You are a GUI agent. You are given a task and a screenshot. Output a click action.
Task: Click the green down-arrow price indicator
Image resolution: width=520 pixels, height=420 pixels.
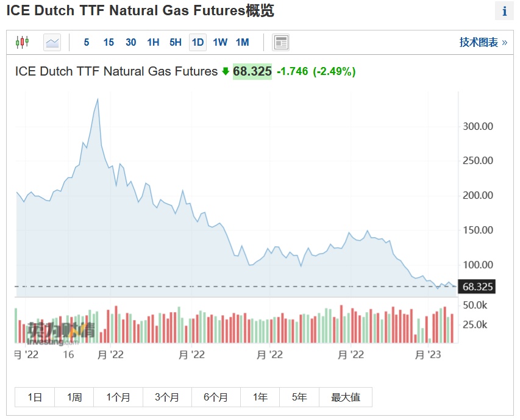(x=225, y=71)
